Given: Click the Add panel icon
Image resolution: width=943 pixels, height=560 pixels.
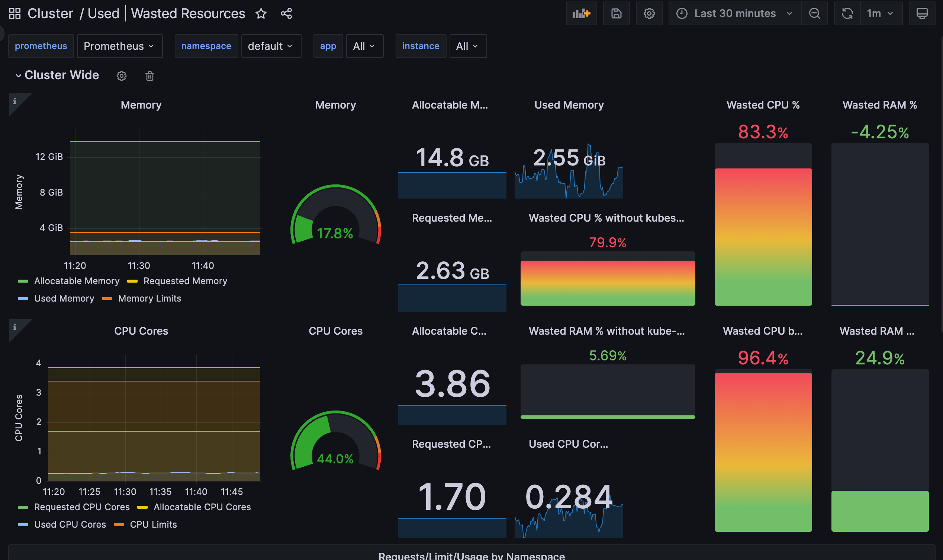Looking at the screenshot, I should point(581,14).
